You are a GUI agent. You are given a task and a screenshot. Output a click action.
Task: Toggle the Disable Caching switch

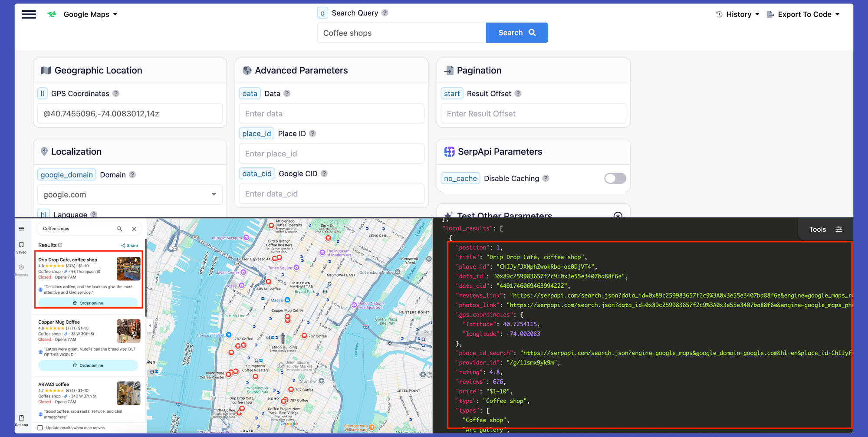[x=615, y=178]
